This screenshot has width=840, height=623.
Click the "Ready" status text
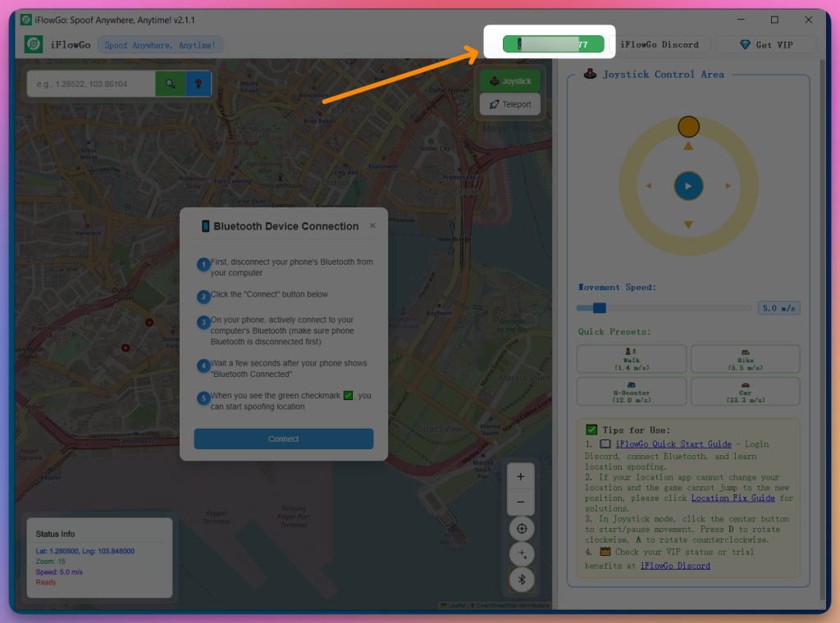[x=46, y=582]
